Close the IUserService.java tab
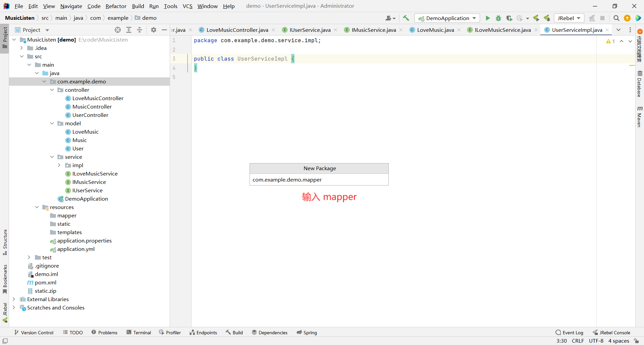The image size is (644, 345). [335, 30]
